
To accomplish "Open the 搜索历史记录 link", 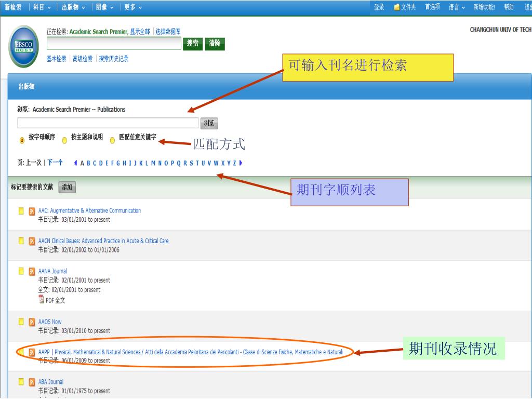I will point(114,59).
